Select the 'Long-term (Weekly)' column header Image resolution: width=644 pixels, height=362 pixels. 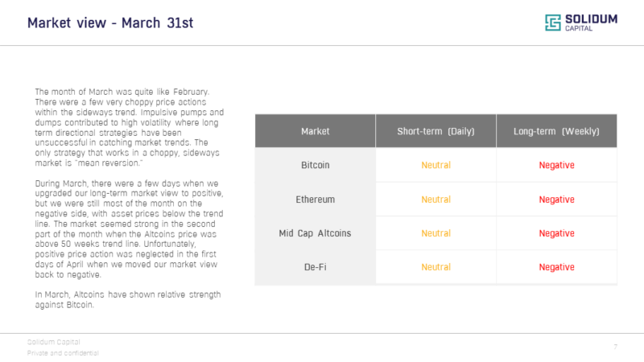point(556,131)
